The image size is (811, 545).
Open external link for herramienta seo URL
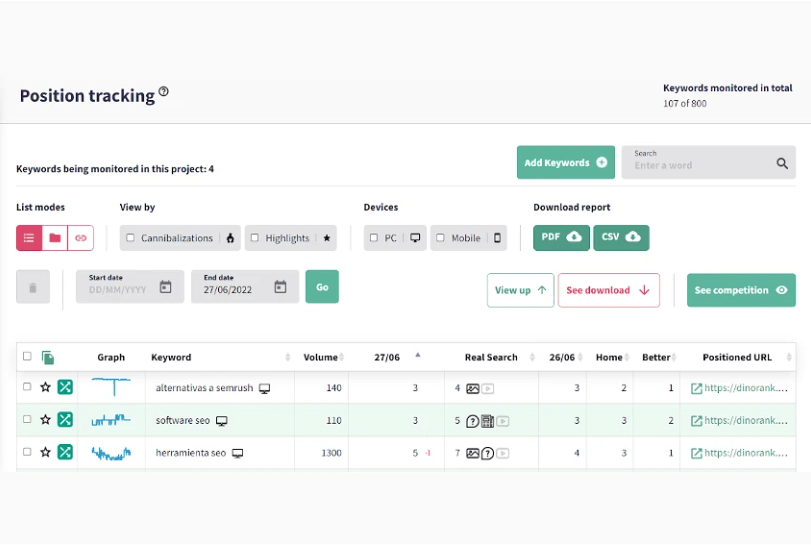tap(697, 453)
